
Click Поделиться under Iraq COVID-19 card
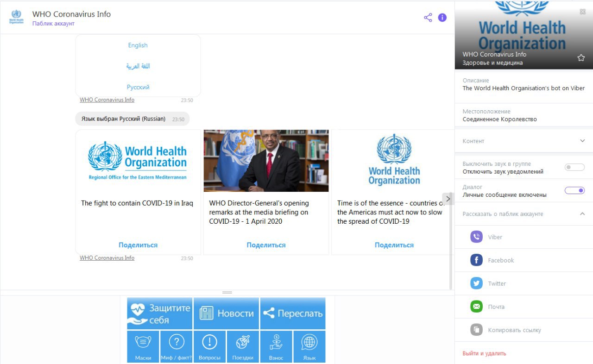[x=138, y=245]
